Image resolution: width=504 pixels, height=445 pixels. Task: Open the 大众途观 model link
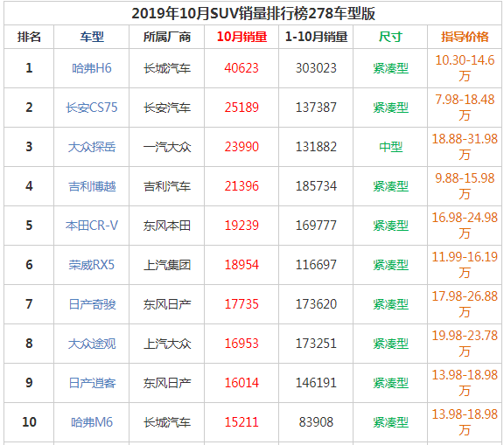(92, 344)
